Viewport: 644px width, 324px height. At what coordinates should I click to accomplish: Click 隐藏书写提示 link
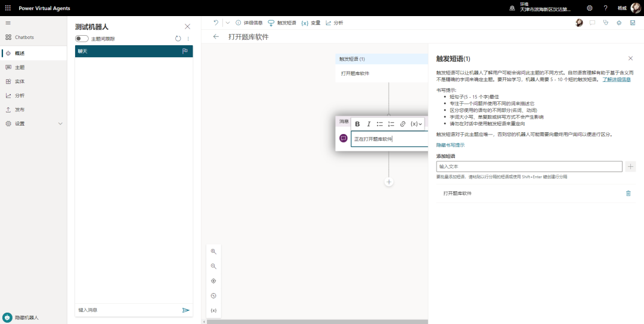pyautogui.click(x=451, y=145)
